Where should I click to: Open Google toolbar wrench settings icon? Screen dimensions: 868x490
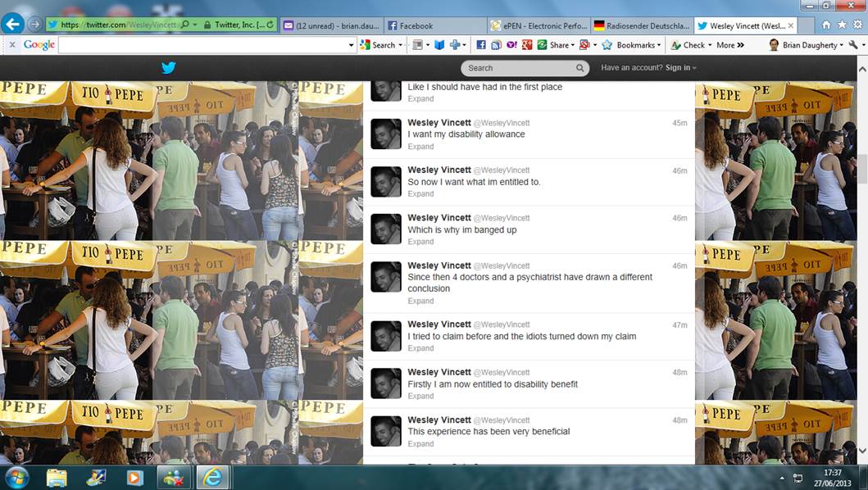click(x=853, y=45)
